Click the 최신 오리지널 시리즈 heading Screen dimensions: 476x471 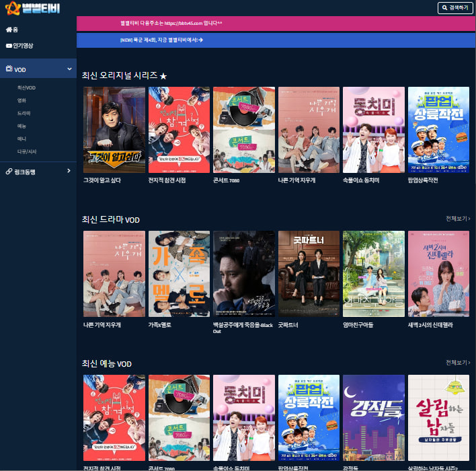124,75
